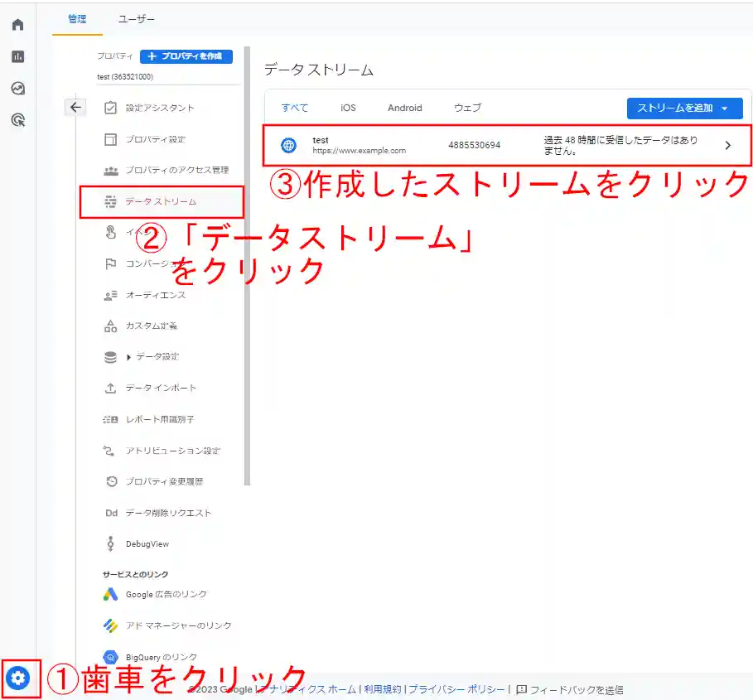Screen dimensions: 753x700
Task: Select データストリーム in property menu
Action: pos(161,201)
